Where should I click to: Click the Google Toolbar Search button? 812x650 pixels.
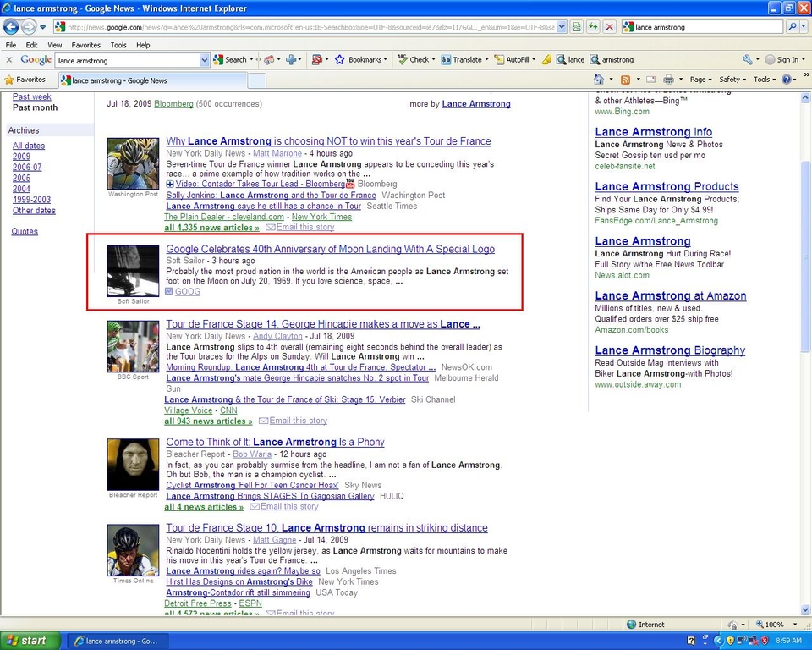pos(230,59)
